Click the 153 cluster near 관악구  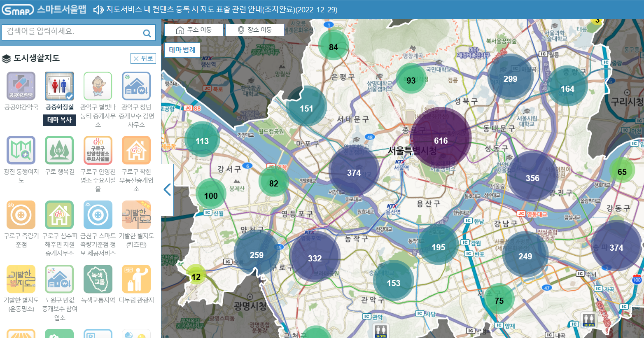tap(393, 281)
